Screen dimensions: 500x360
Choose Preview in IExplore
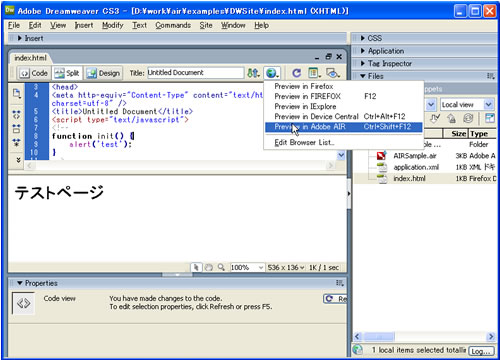[343, 106]
